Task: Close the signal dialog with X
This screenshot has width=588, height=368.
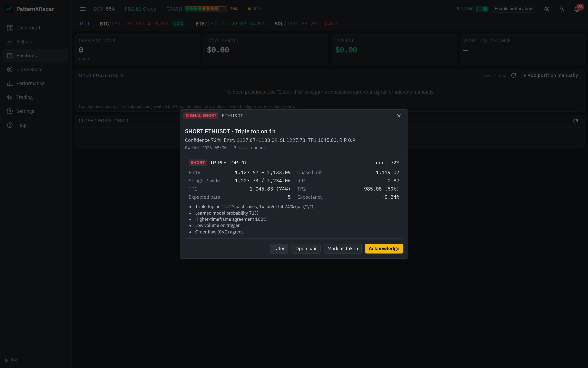Action: (x=399, y=116)
